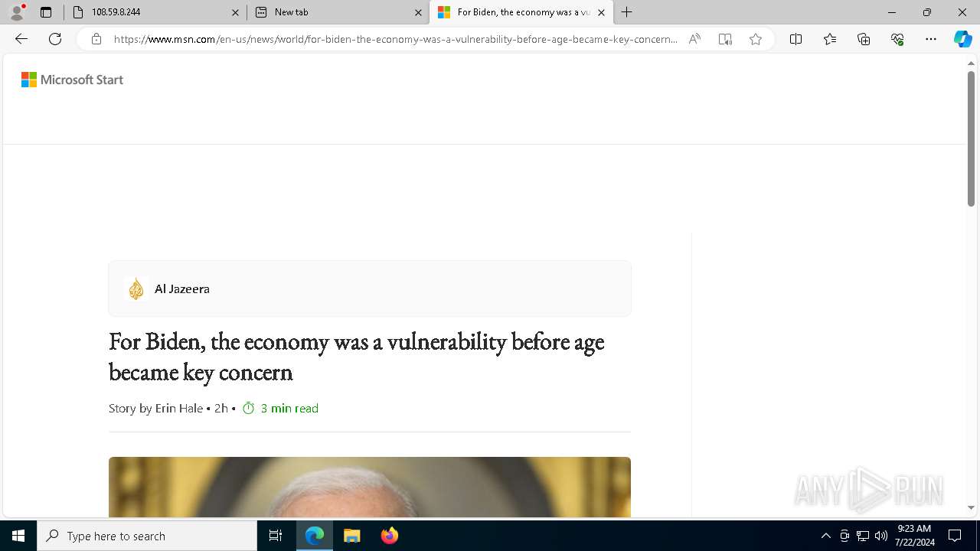Refresh the current page
The width and height of the screenshot is (980, 551).
coord(55,39)
